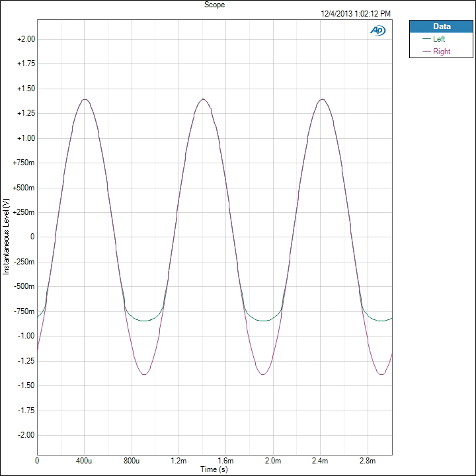The image size is (476, 476).
Task: Click the purple trace's first full trough
Action: click(144, 374)
